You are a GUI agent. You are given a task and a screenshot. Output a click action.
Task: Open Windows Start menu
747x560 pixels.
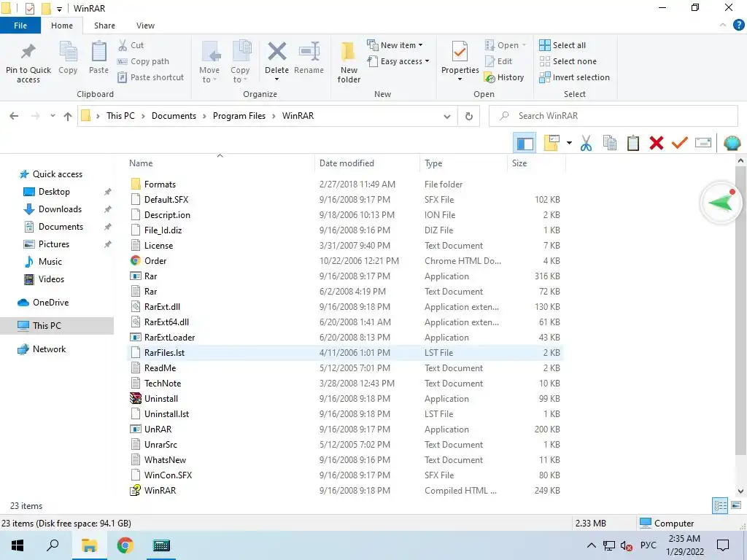[x=18, y=545]
